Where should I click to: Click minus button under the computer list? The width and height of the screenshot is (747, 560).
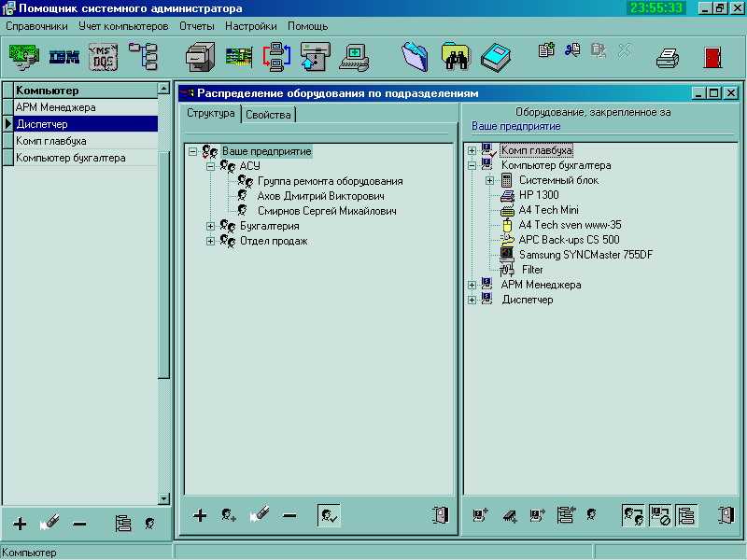click(79, 525)
